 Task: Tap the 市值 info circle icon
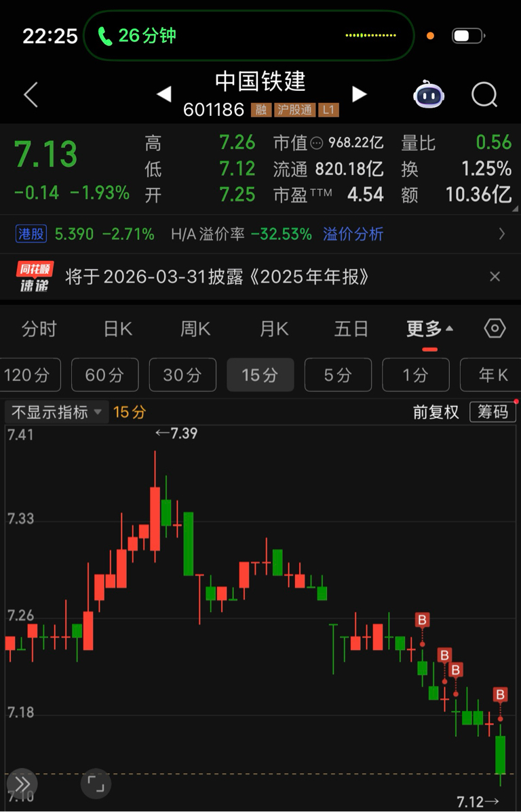point(316,144)
